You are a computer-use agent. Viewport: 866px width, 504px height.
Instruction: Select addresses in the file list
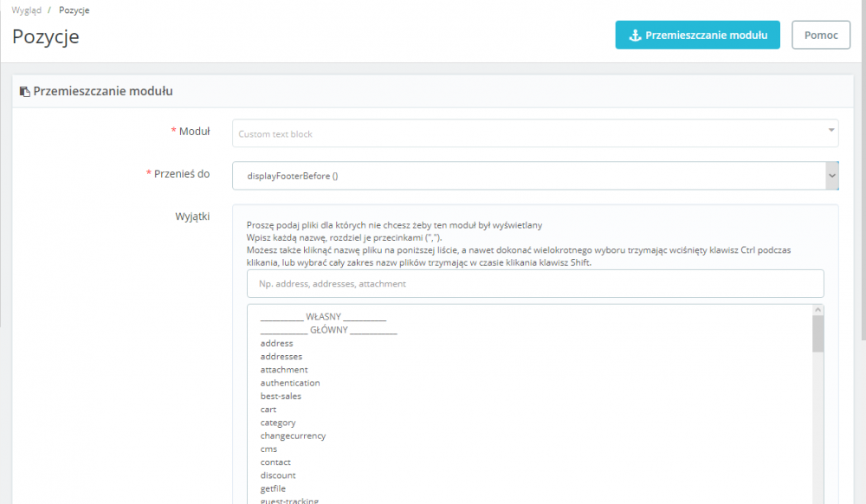pos(281,357)
